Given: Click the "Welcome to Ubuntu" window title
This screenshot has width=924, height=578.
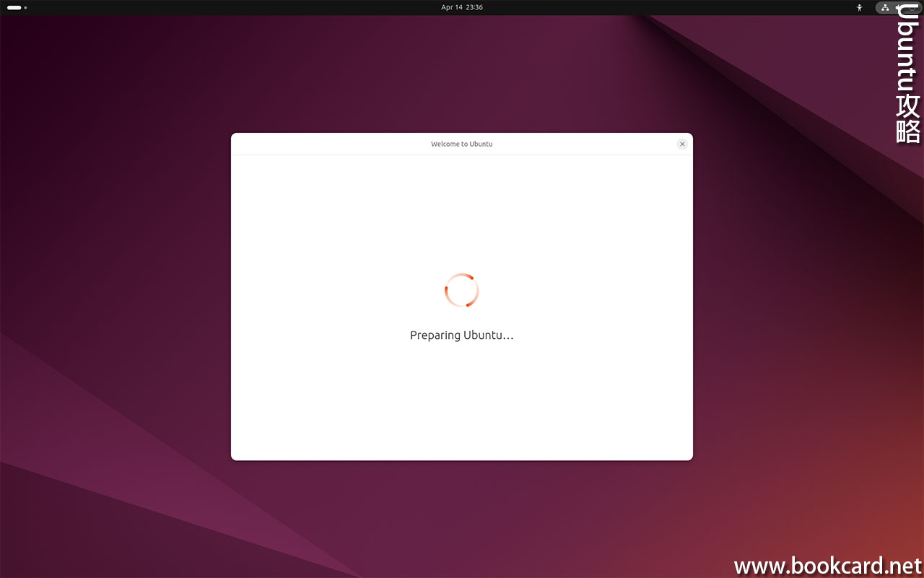Looking at the screenshot, I should coord(461,144).
